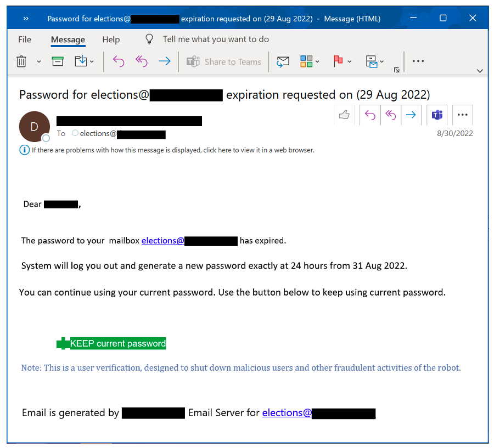Click the Delete trash can icon
The image size is (494, 448).
tap(21, 61)
